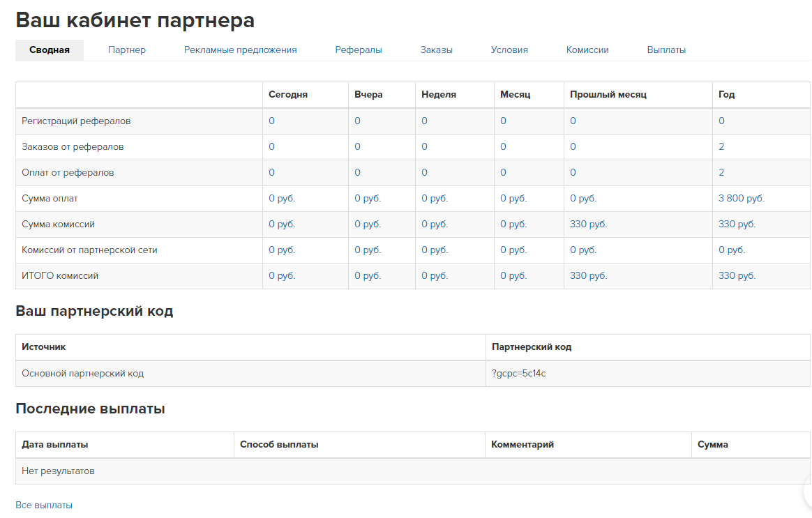Click the Год column header
This screenshot has width=812, height=518.
click(726, 95)
